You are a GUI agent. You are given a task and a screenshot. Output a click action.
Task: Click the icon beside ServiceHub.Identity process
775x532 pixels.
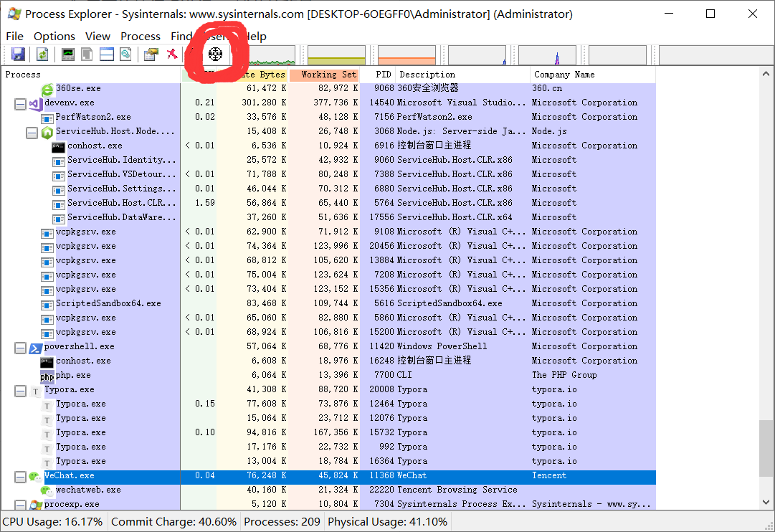tap(59, 161)
